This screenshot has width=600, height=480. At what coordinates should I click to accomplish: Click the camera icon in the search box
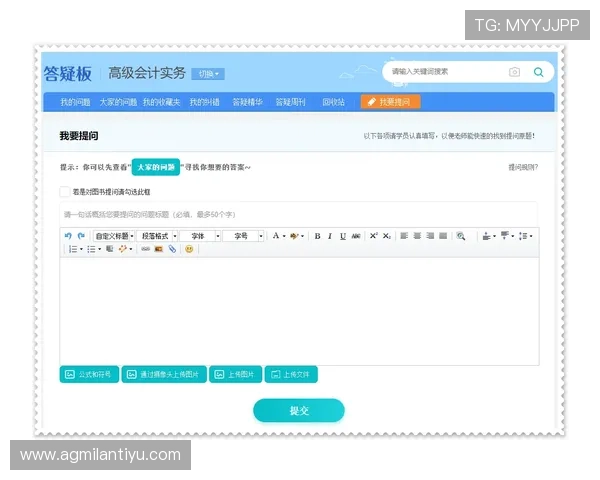(x=514, y=72)
